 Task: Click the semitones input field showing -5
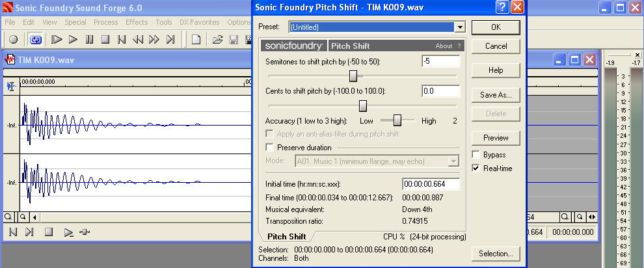(x=440, y=61)
